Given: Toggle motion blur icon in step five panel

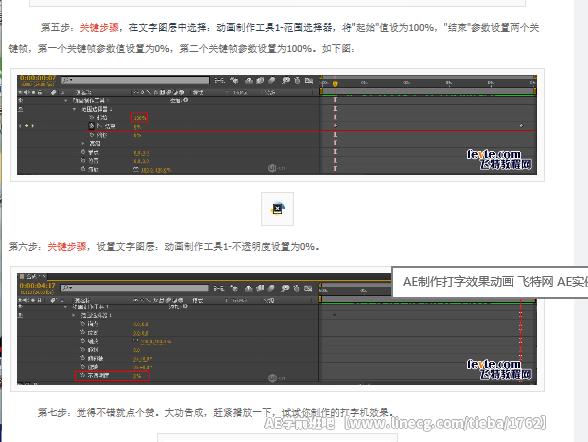Looking at the screenshot, I should point(272,80).
